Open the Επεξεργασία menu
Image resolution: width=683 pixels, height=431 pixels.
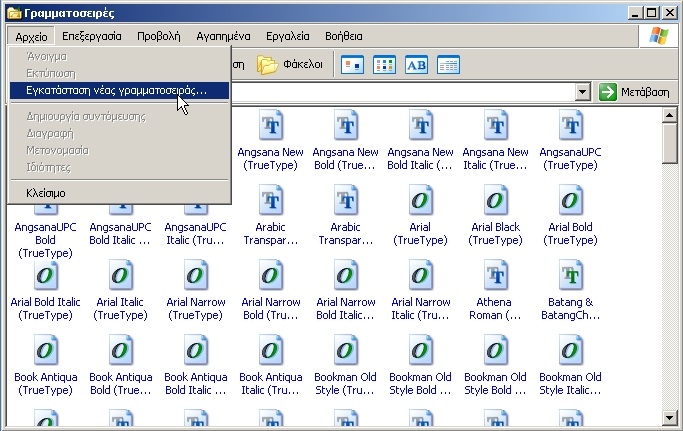(91, 36)
